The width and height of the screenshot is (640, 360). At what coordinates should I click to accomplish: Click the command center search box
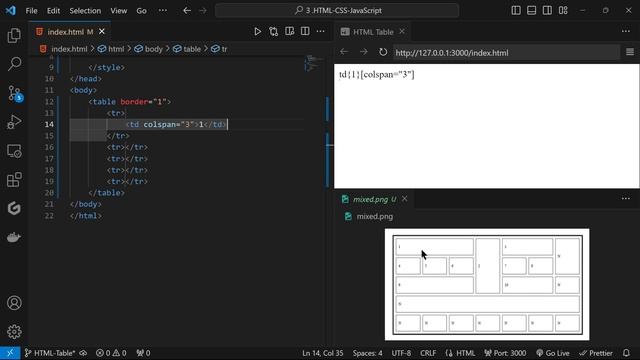click(337, 11)
